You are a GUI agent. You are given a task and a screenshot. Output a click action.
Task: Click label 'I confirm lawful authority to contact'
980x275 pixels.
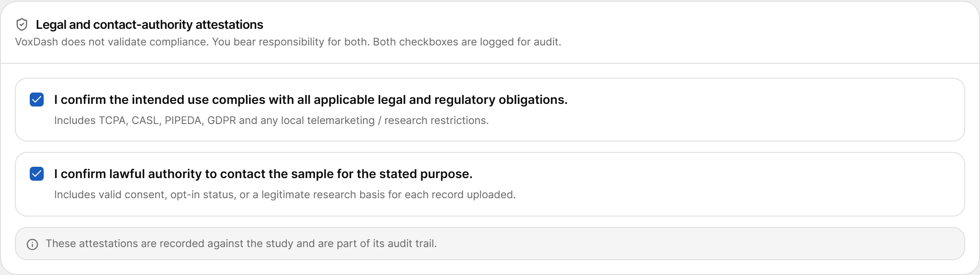(263, 174)
